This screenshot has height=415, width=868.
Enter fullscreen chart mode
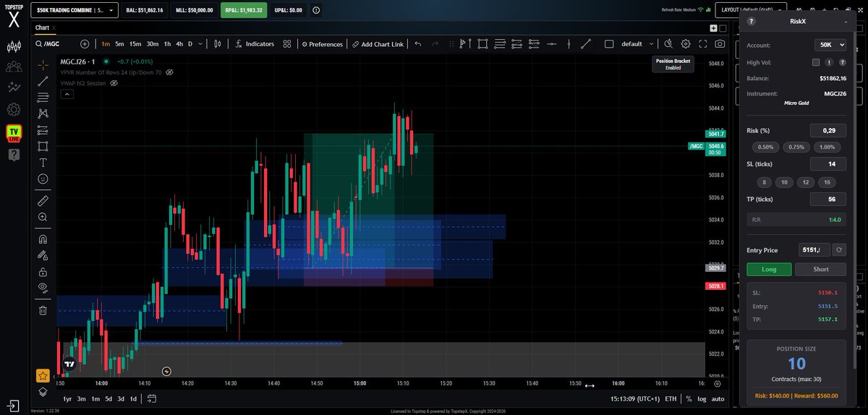point(702,44)
